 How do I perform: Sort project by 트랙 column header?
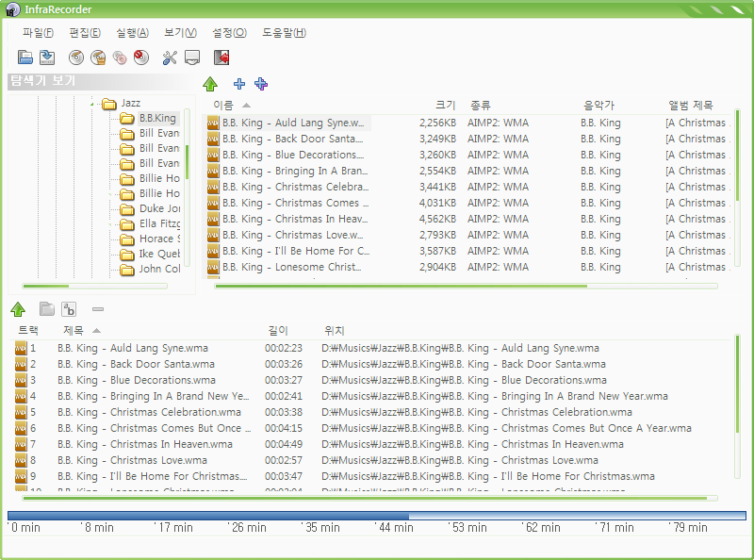28,331
